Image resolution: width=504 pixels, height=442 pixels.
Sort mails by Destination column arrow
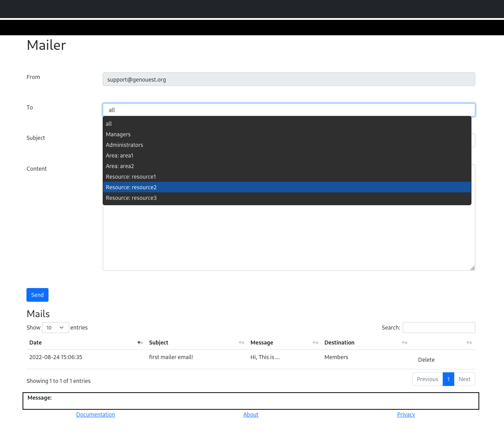[x=404, y=343]
